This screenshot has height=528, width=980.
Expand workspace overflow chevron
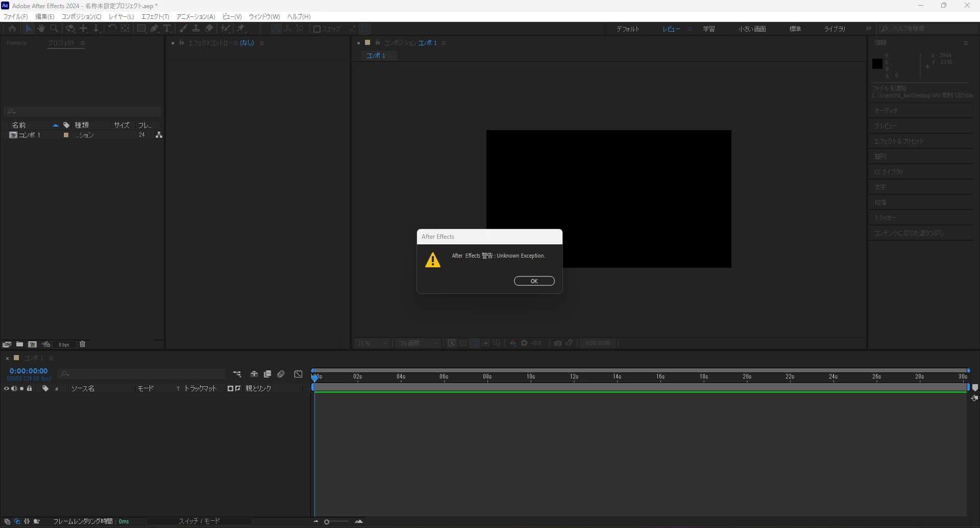click(x=868, y=29)
